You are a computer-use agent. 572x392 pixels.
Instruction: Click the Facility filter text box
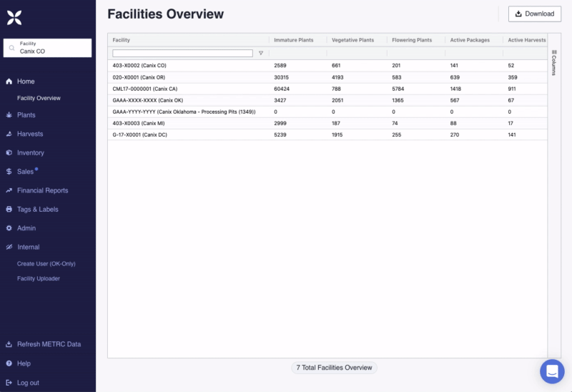coord(182,53)
